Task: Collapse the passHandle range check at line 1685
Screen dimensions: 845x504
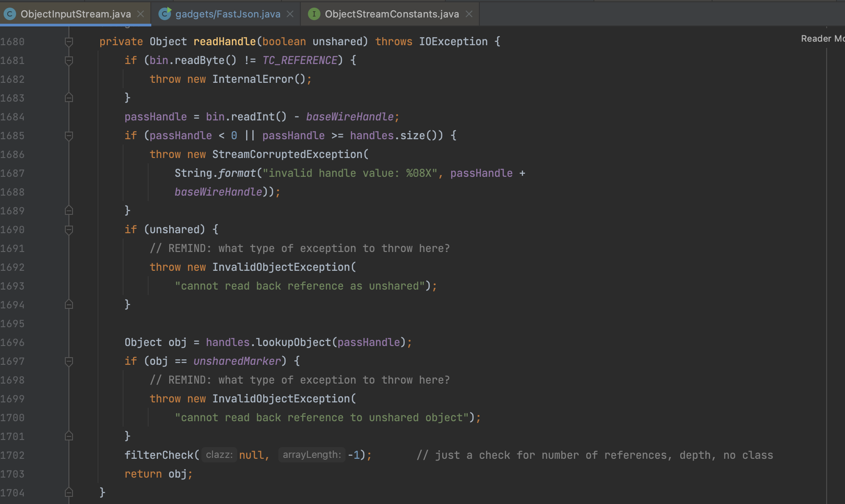Action: tap(69, 136)
